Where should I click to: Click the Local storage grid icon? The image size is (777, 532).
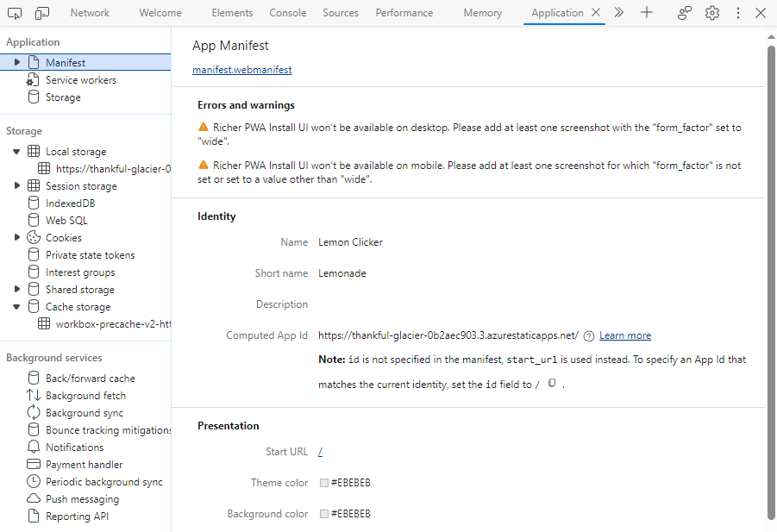(x=33, y=151)
